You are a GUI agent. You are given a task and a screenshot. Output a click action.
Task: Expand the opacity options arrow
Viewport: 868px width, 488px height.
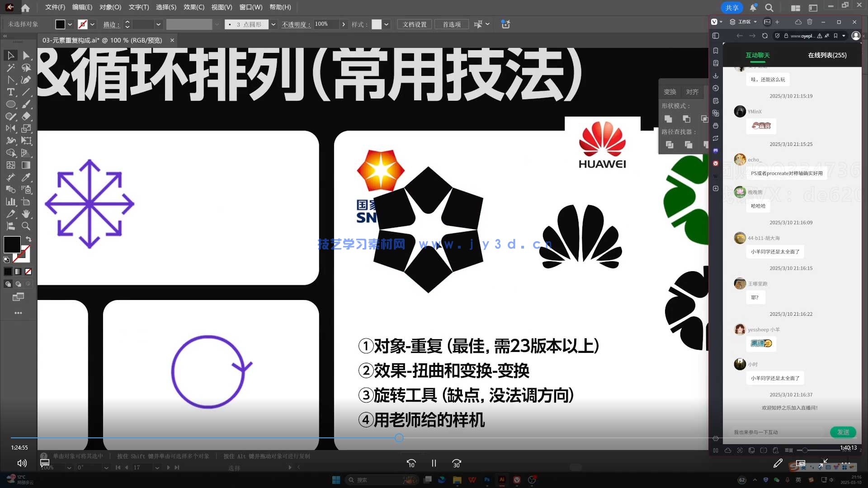(x=344, y=24)
